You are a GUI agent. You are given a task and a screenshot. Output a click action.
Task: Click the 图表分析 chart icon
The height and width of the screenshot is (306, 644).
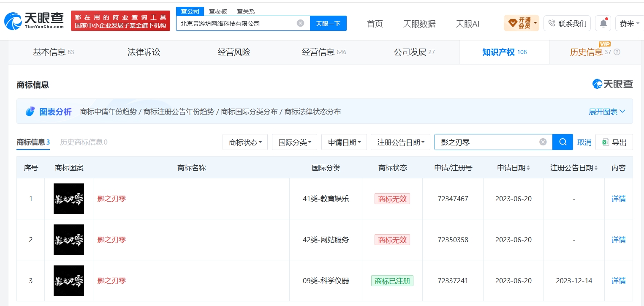(x=30, y=112)
